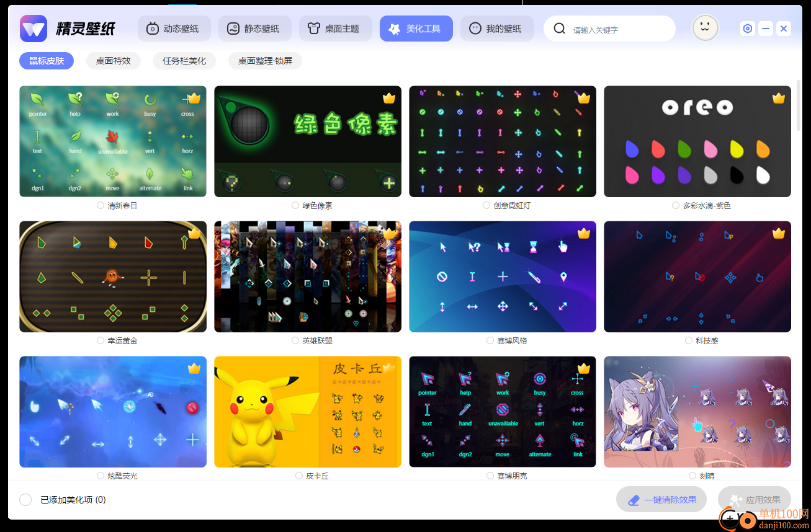This screenshot has width=811, height=532.
Task: Switch to the 动态壁纸 tab
Action: (x=174, y=29)
